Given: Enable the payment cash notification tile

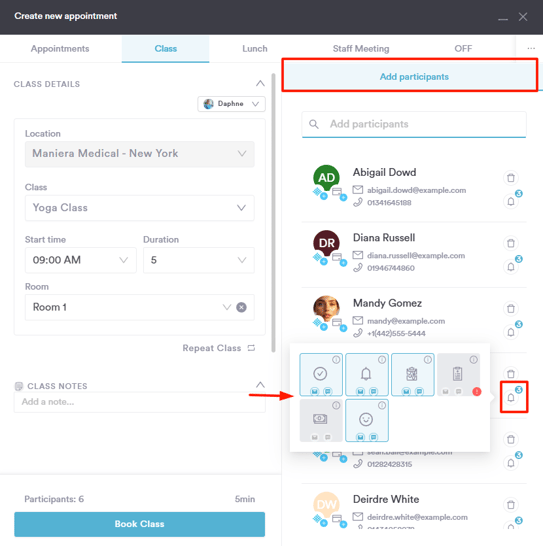Looking at the screenshot, I should pos(321,420).
